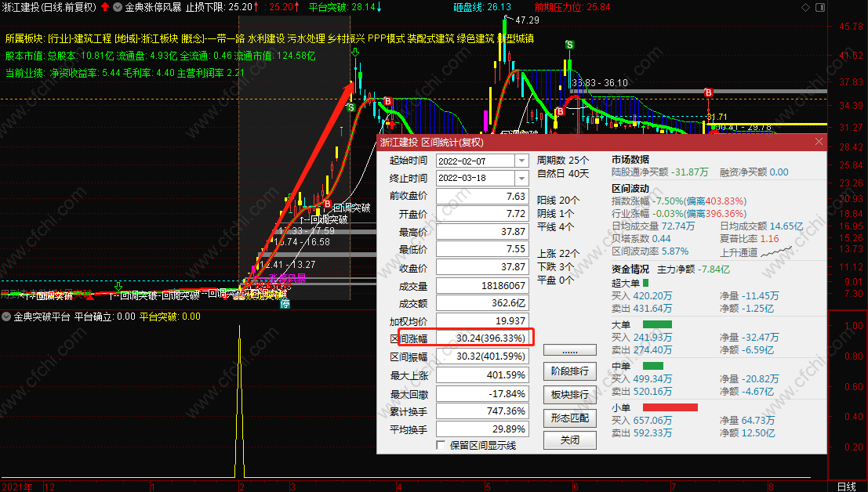Screen dimensions: 868x492
Task: Click the 止损下限: 25.20 indicator value
Action: [219, 7]
